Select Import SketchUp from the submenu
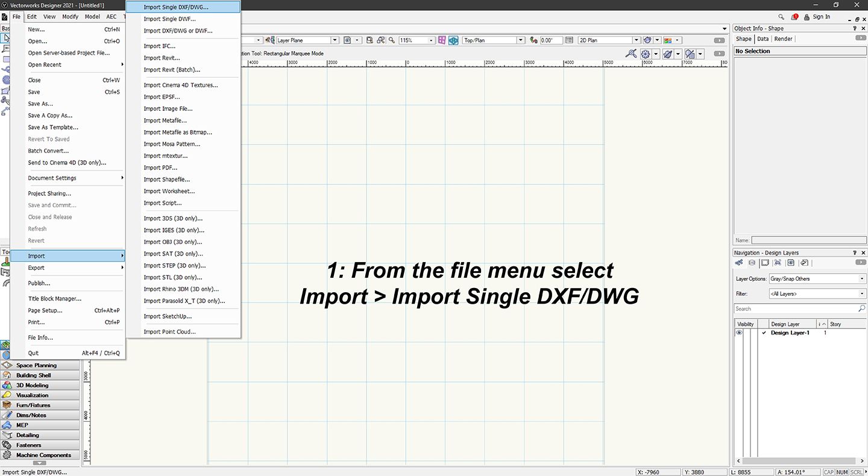The width and height of the screenshot is (868, 476). tap(183, 316)
